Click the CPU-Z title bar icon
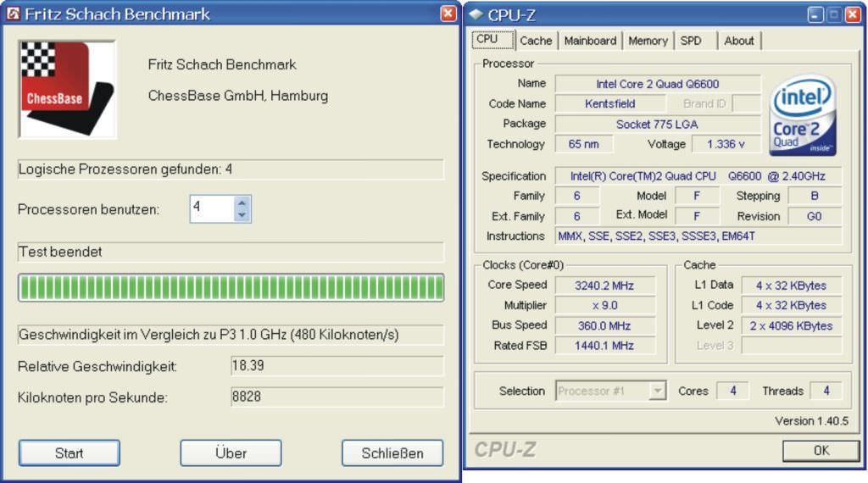This screenshot has height=483, width=868. pos(476,15)
